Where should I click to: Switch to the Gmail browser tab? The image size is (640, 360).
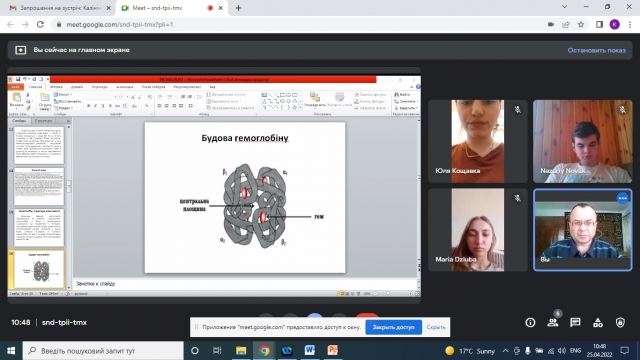coord(60,8)
